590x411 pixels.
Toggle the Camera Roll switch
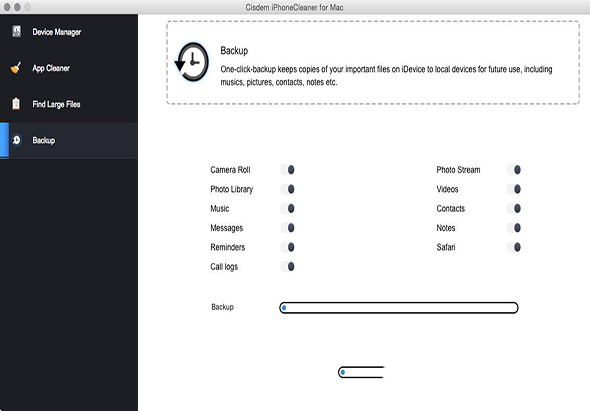click(x=287, y=170)
